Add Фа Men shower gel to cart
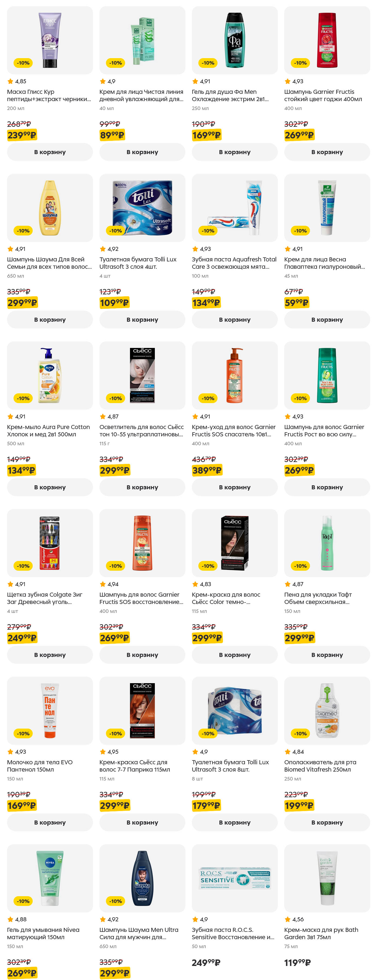This screenshot has height=980, width=374. [x=234, y=152]
